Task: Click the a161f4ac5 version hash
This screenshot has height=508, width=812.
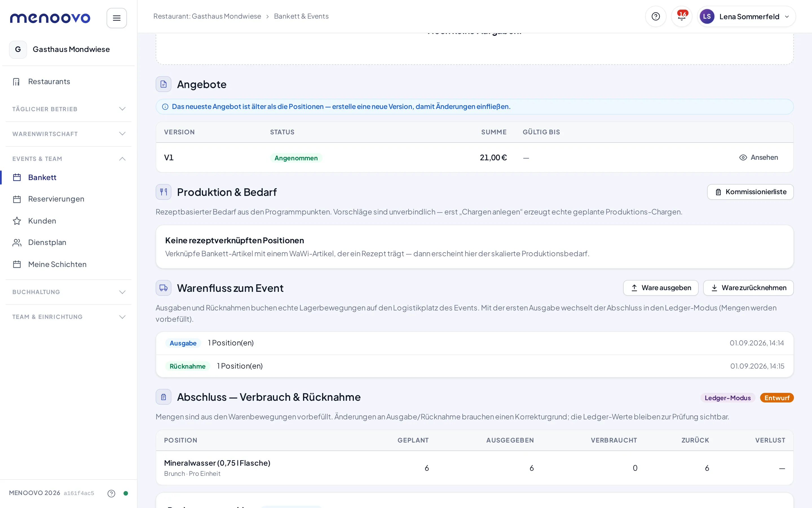Action: click(79, 493)
